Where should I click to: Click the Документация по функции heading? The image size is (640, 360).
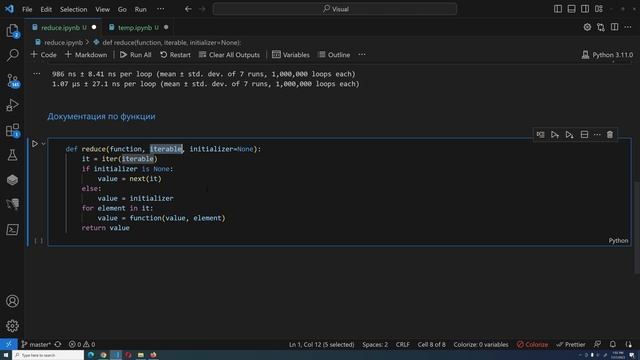pos(101,116)
